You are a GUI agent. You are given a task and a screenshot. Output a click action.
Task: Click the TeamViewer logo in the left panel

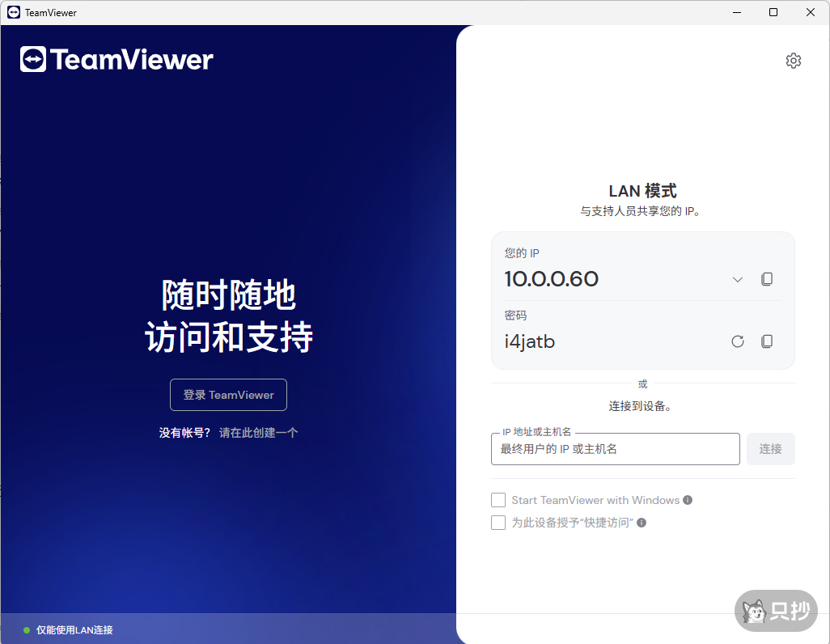pos(116,59)
